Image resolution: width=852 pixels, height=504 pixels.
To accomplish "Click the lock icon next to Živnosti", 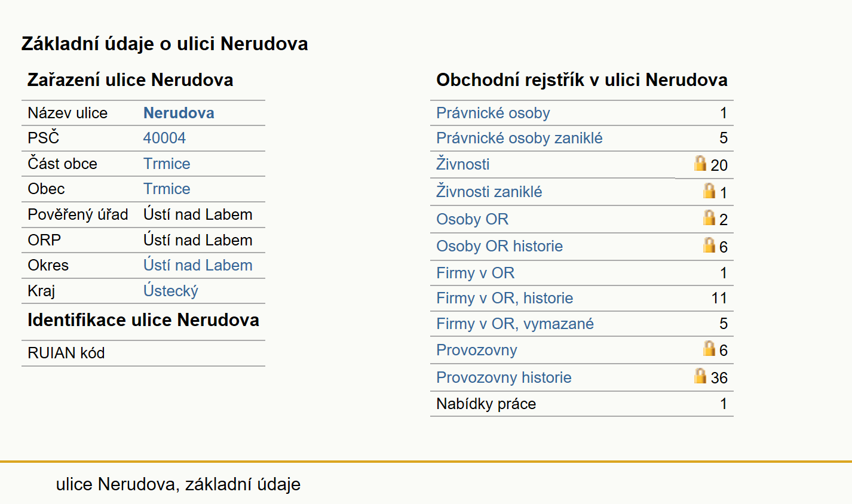I will pyautogui.click(x=700, y=163).
